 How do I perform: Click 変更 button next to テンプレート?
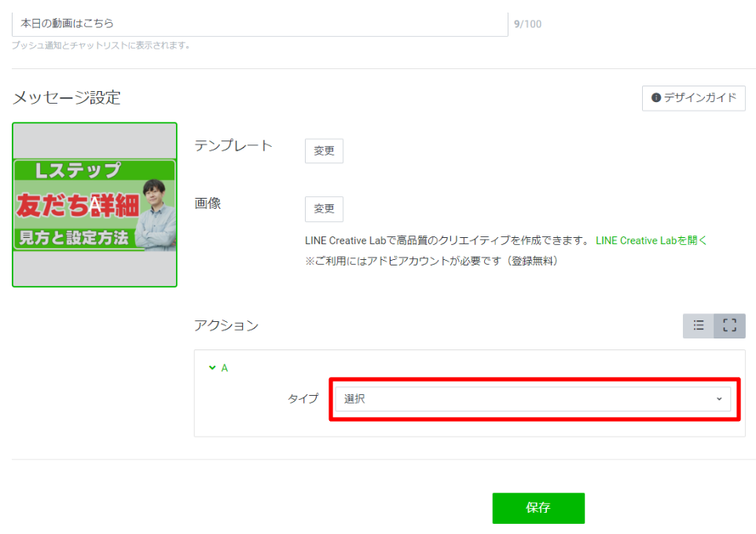click(324, 151)
